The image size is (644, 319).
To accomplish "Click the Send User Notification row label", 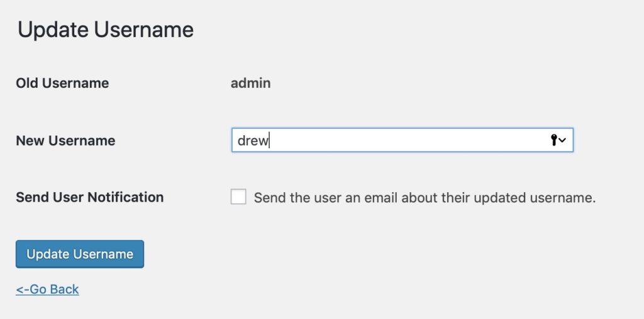I will click(x=89, y=197).
